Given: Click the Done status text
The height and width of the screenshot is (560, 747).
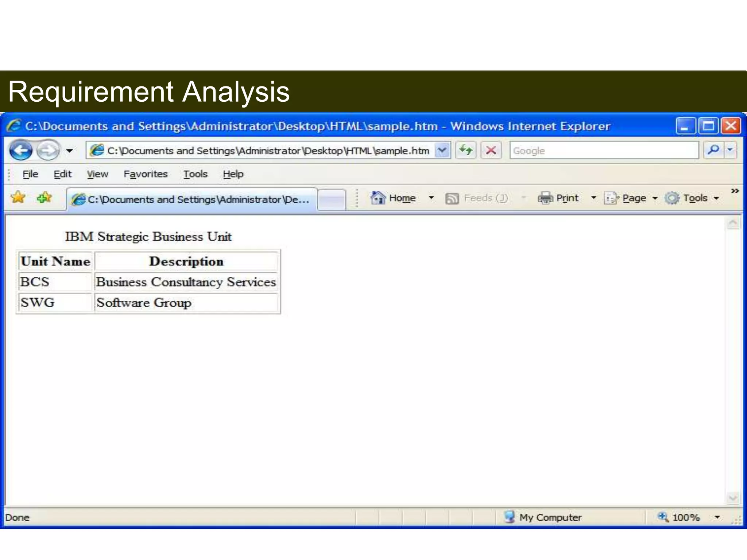Looking at the screenshot, I should pos(17,517).
